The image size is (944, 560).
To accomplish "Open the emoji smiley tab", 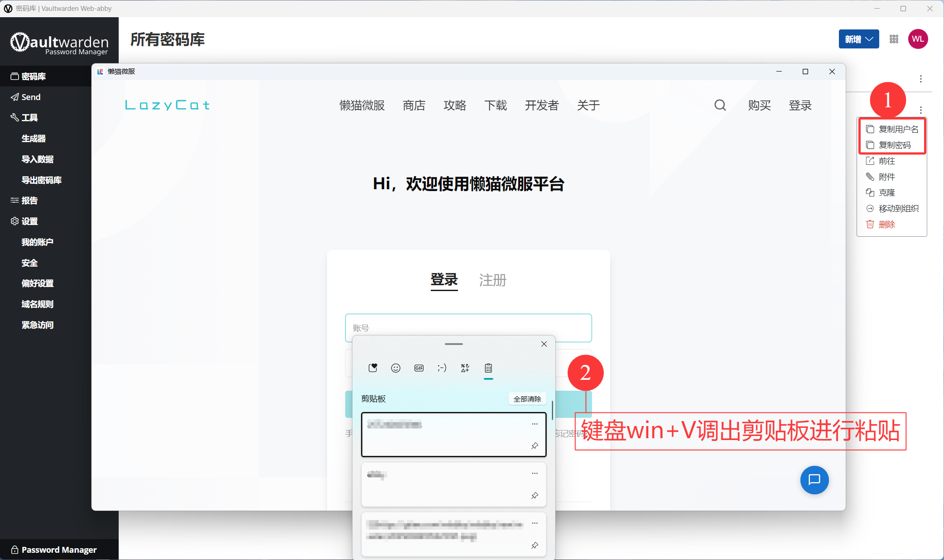I will pyautogui.click(x=395, y=368).
